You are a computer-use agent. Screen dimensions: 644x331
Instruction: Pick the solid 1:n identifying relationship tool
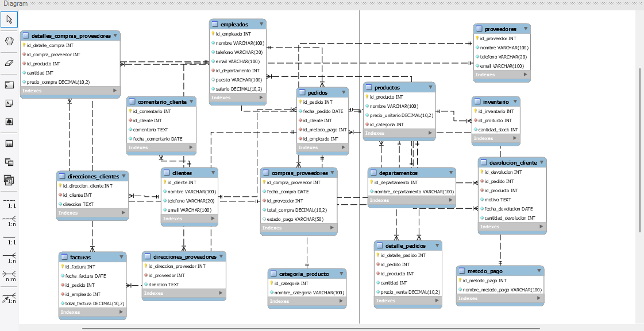pos(9,258)
